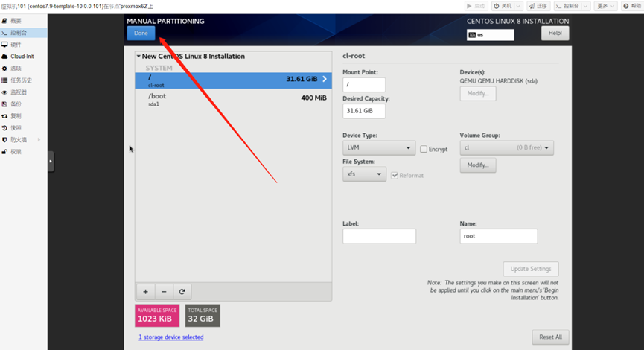The height and width of the screenshot is (350, 644).
Task: Click the Total Space 32 GiB indicator
Action: pyautogui.click(x=203, y=316)
